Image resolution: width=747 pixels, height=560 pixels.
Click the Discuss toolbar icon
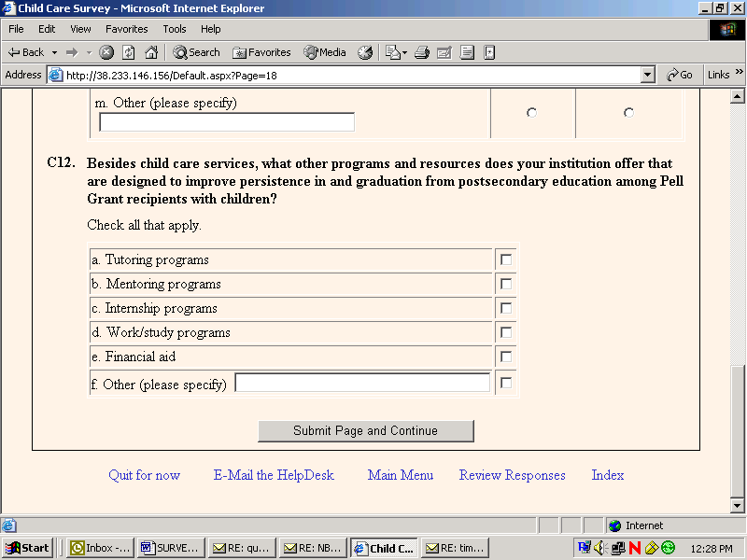(x=467, y=52)
